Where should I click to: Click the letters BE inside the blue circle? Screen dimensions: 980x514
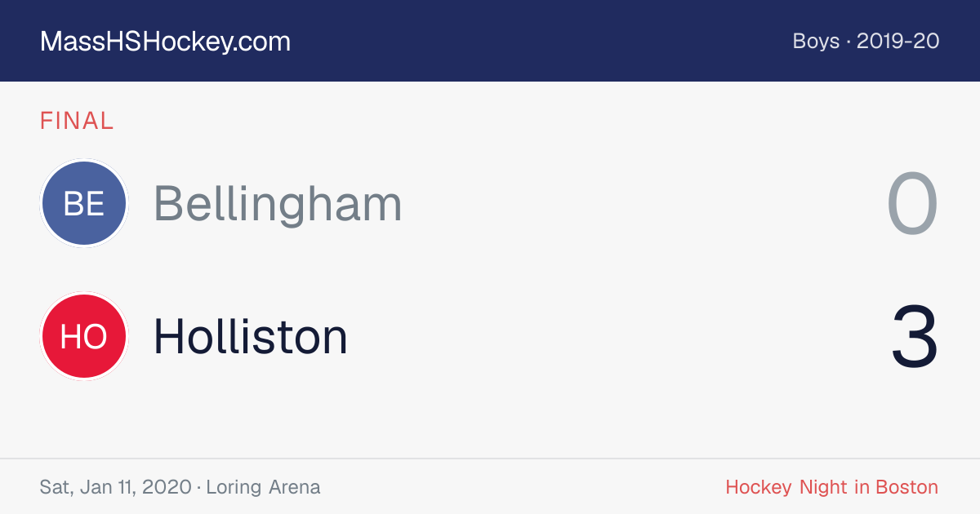pos(84,204)
